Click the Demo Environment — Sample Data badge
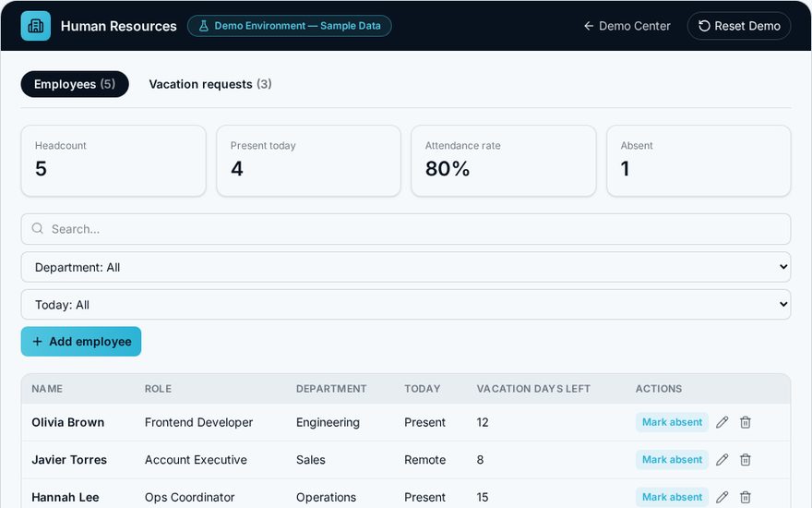Image resolution: width=812 pixels, height=508 pixels. click(290, 26)
